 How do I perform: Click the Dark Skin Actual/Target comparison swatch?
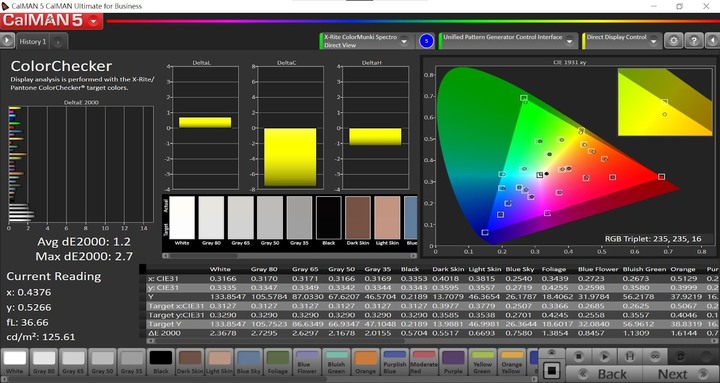click(x=358, y=218)
